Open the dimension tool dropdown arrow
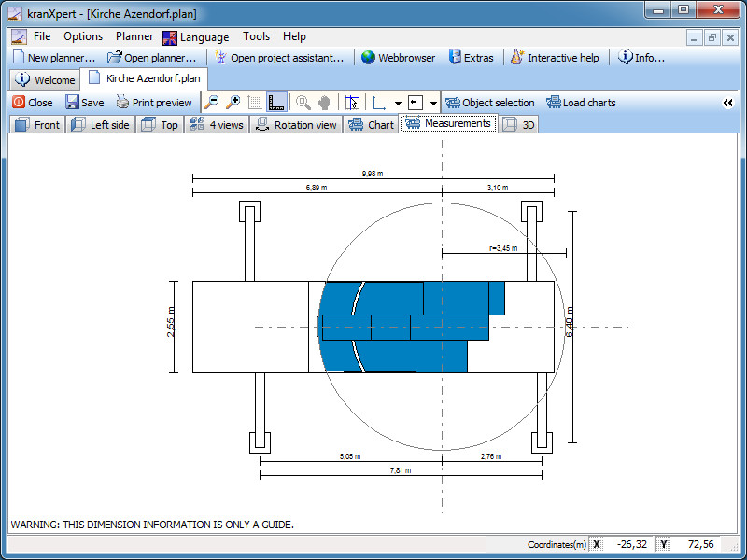 pos(433,104)
